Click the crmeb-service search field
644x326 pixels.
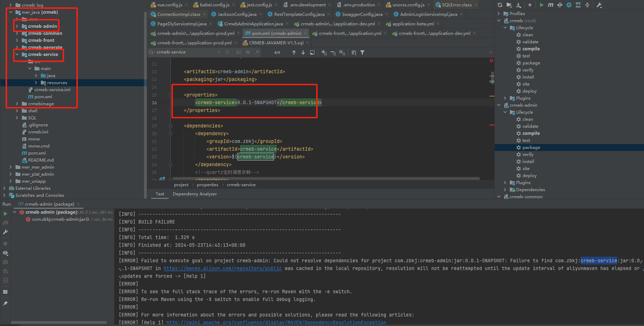[186, 52]
